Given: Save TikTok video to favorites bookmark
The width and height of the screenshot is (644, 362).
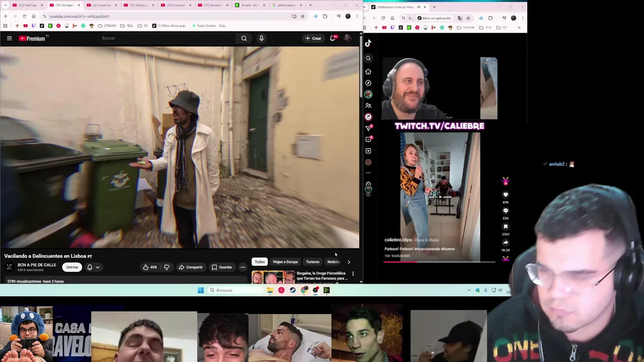Looking at the screenshot, I should point(506,227).
